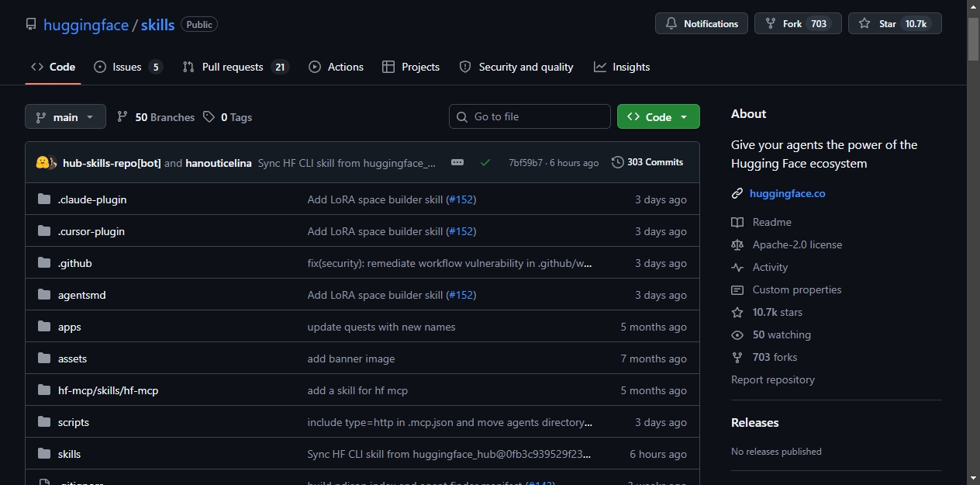Open the Insights tab
Screen dimensions: 980x485
(x=622, y=67)
